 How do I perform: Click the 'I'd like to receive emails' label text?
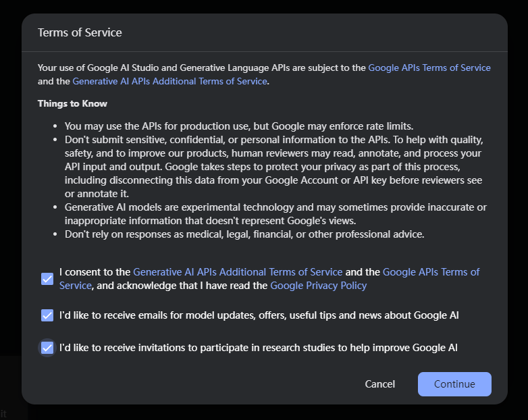tap(259, 315)
